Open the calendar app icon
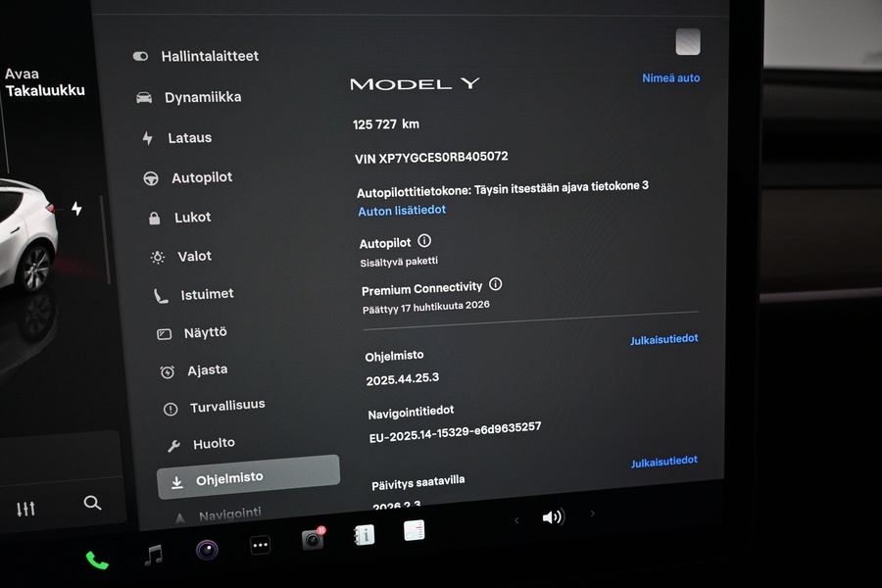The width and height of the screenshot is (882, 588). (364, 534)
